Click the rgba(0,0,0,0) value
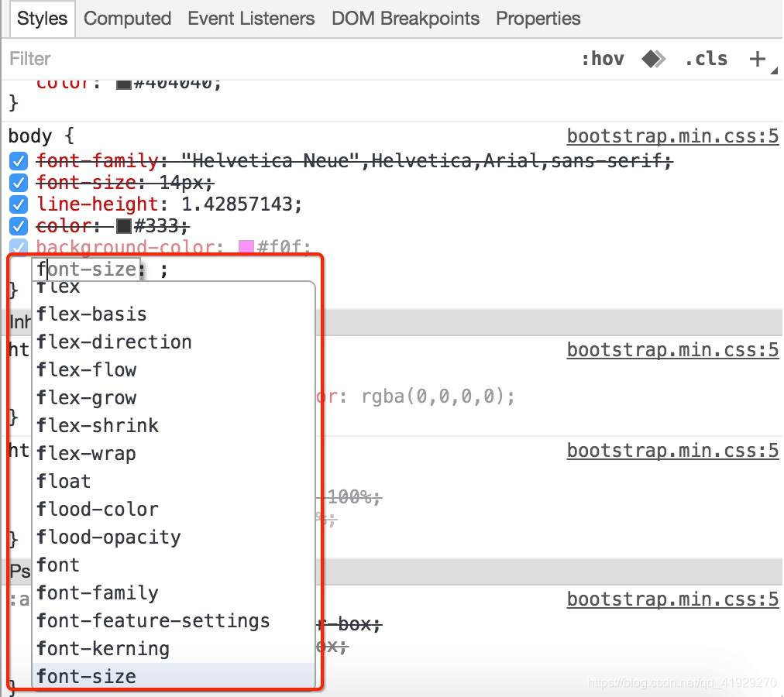 [x=433, y=397]
